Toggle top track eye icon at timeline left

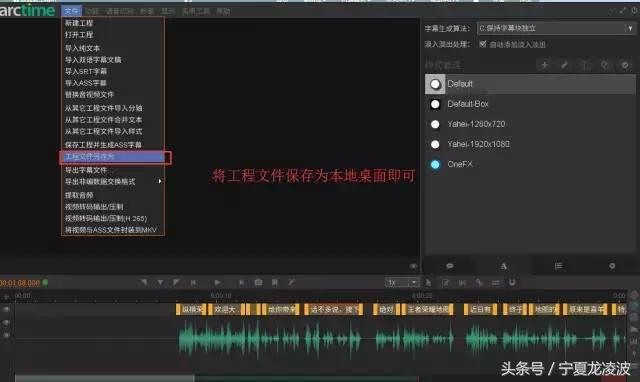6,309
